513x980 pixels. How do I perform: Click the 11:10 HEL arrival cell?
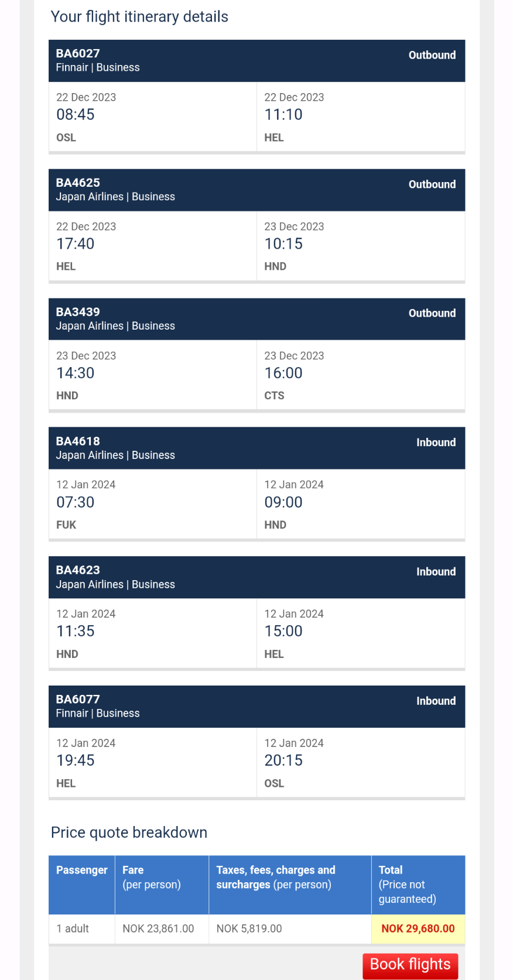[361, 117]
